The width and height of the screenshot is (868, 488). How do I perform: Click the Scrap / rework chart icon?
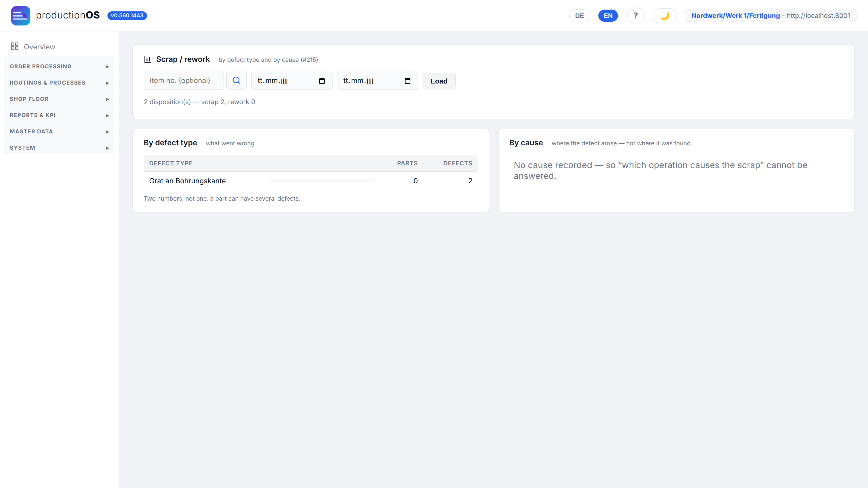coord(148,60)
